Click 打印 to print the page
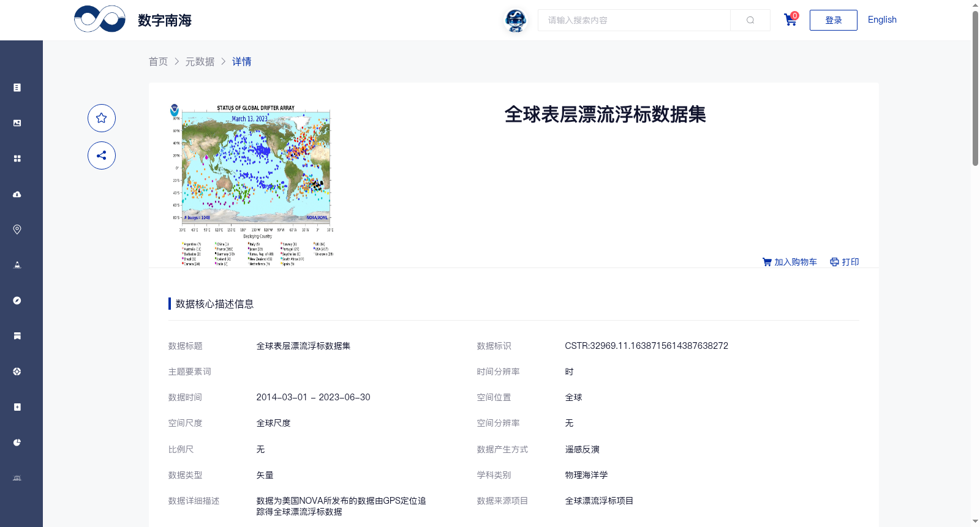The image size is (980, 527). 845,262
